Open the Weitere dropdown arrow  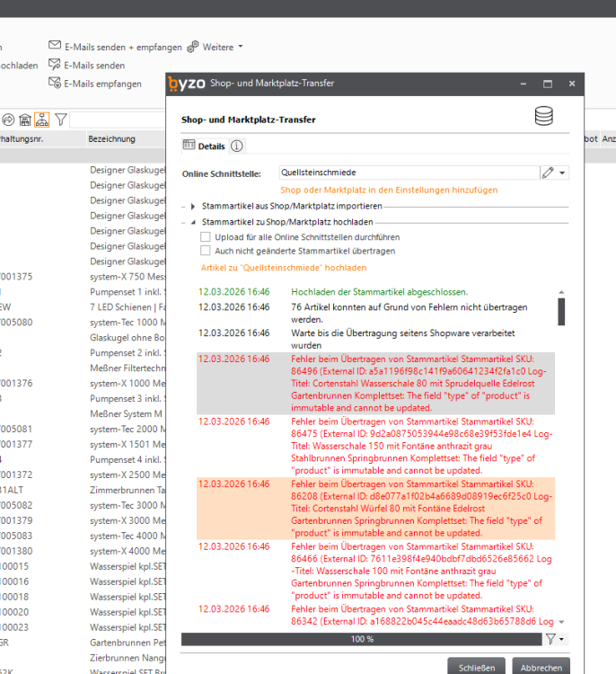tap(241, 46)
